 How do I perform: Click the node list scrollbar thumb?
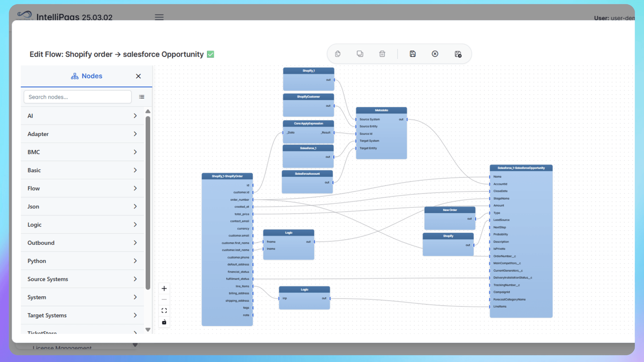(x=148, y=202)
